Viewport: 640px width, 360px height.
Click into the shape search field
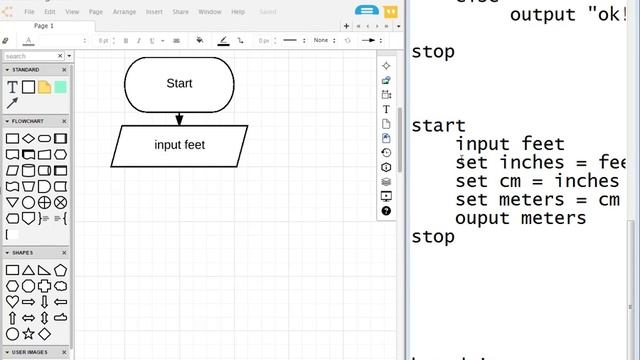point(31,56)
